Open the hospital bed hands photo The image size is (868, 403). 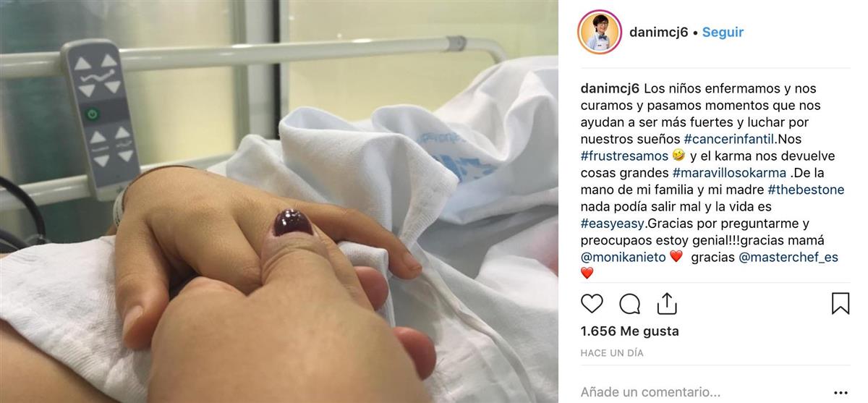click(x=279, y=201)
